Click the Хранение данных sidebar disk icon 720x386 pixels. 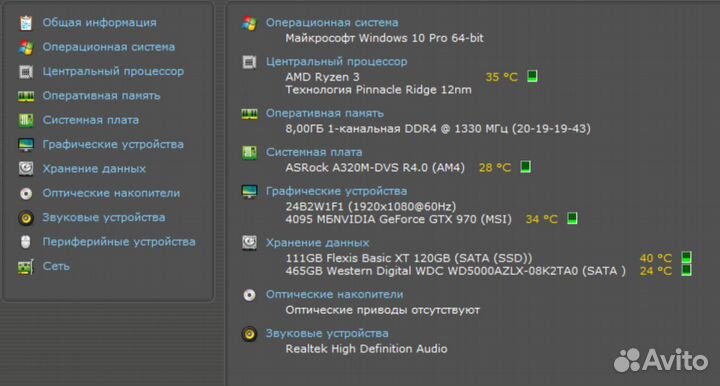26,169
